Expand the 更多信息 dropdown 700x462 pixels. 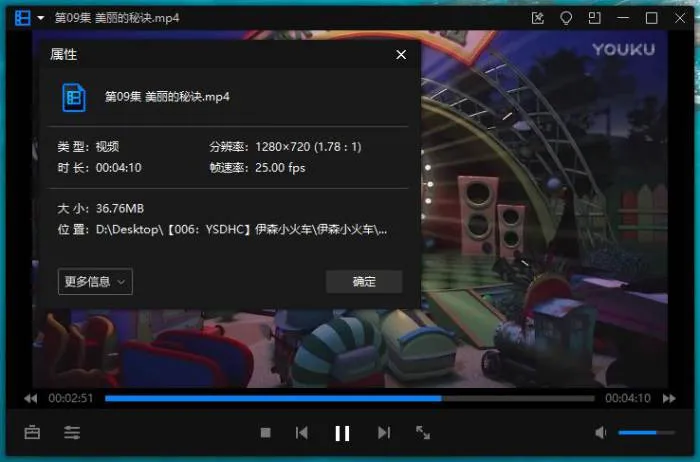click(x=95, y=282)
